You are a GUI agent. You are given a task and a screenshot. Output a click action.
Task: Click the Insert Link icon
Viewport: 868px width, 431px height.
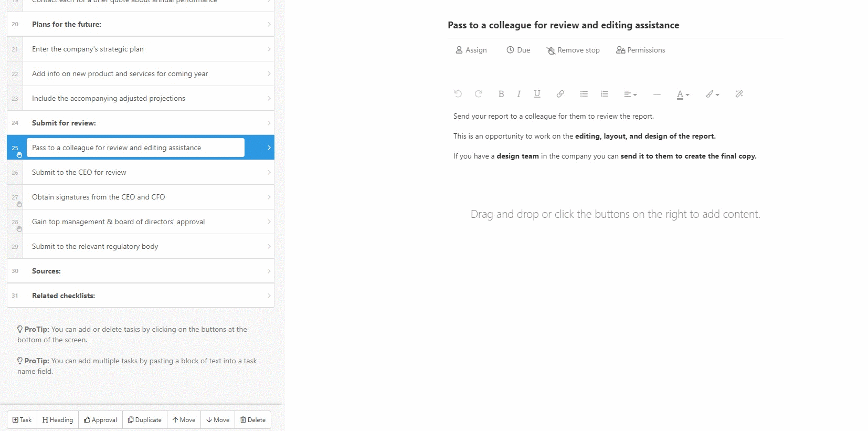(x=560, y=93)
